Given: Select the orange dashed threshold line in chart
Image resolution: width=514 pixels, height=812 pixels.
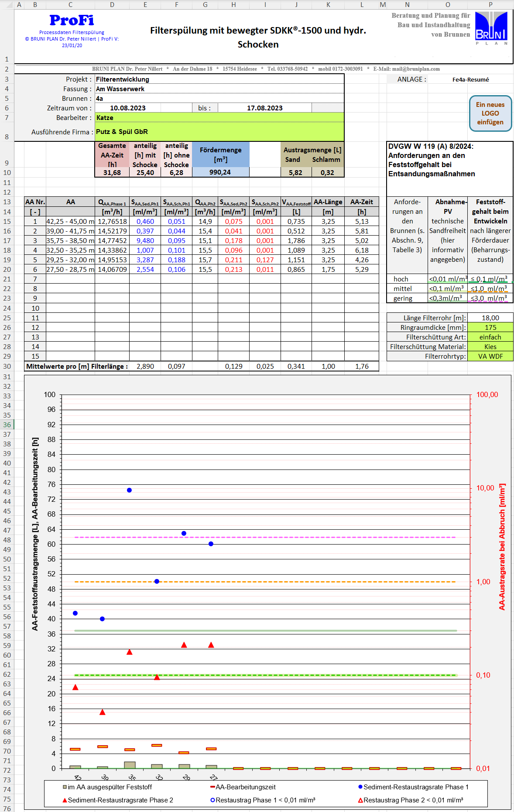Looking at the screenshot, I should coord(265,582).
